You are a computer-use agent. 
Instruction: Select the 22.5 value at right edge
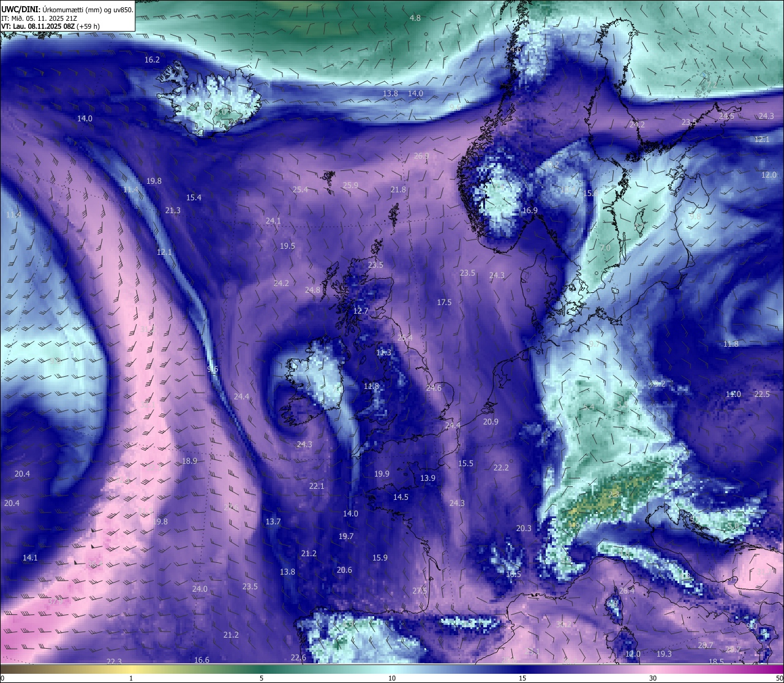[x=762, y=394]
